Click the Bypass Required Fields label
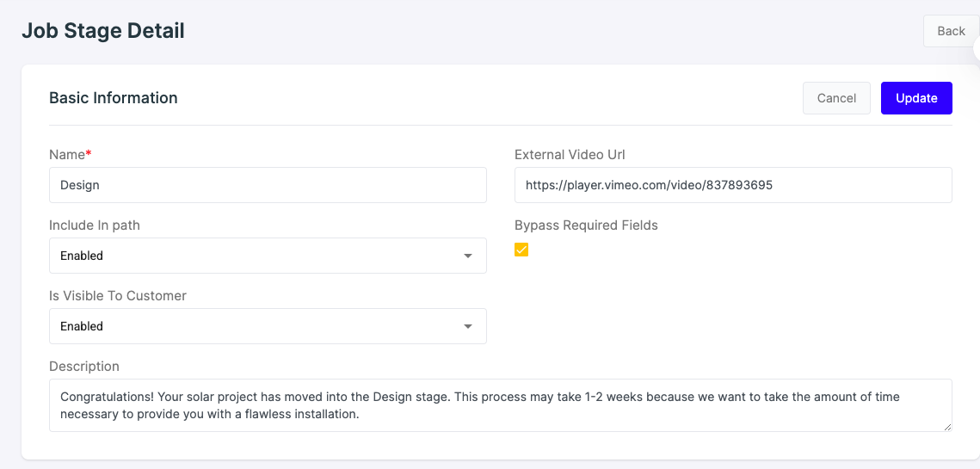980x469 pixels. (x=586, y=225)
